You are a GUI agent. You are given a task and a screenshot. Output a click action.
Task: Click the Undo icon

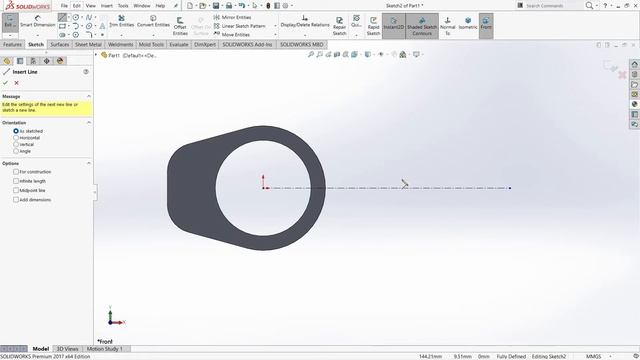(x=242, y=6)
